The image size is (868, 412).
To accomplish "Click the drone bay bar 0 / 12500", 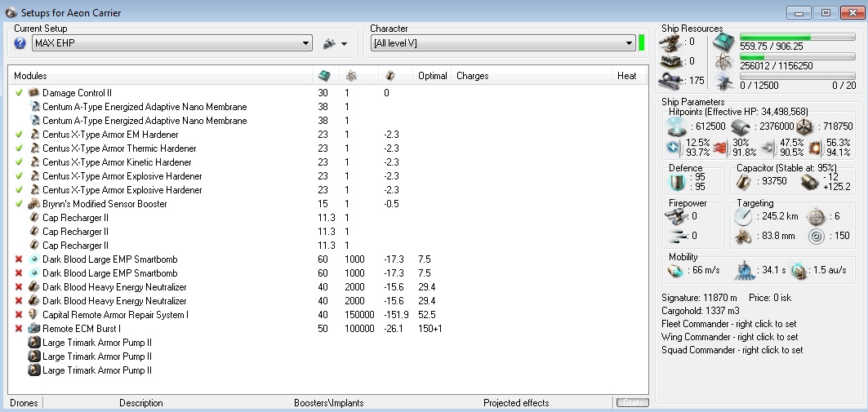I will [798, 77].
